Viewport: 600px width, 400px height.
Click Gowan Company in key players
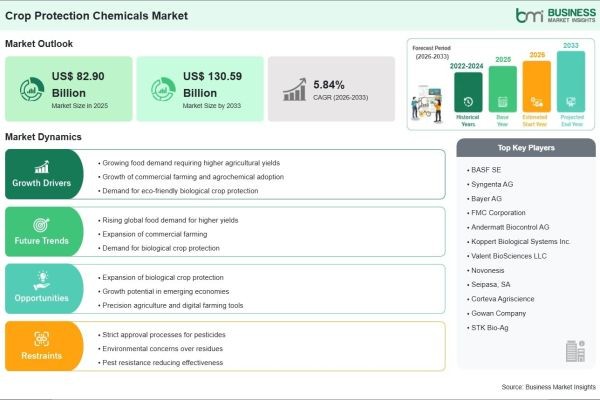[497, 313]
